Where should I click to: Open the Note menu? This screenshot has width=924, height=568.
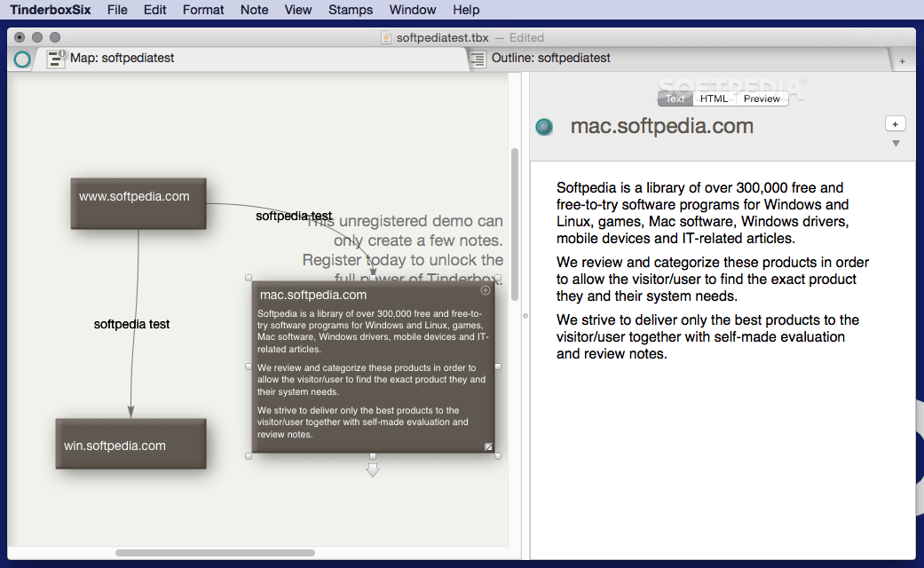[254, 10]
